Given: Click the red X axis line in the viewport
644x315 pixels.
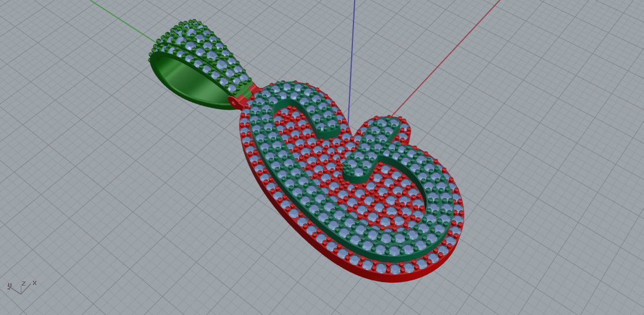Looking at the screenshot, I should [x=446, y=58].
